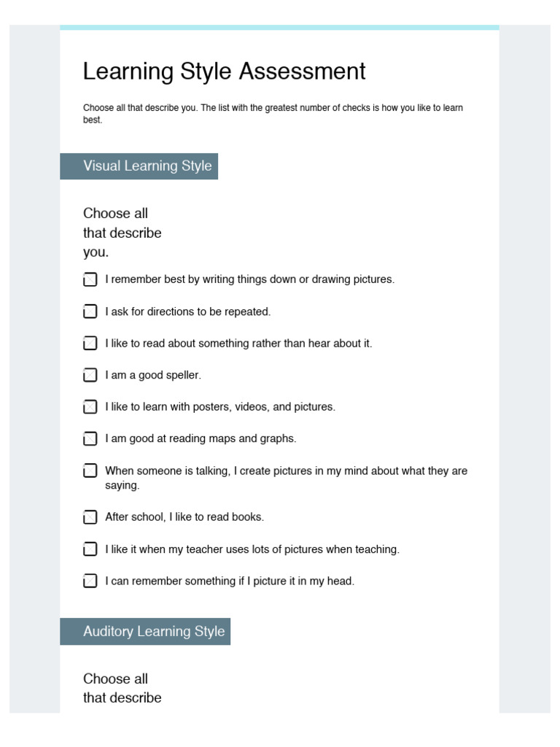Mark the 'After school, I like to read books' checkbox
560x747 pixels.
[x=90, y=517]
